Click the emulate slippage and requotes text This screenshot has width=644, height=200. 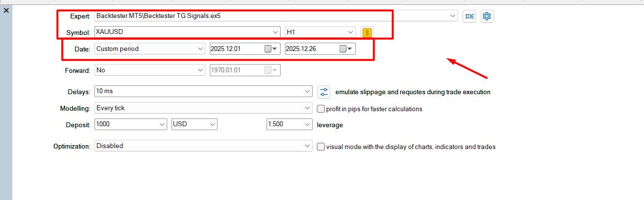tap(413, 92)
